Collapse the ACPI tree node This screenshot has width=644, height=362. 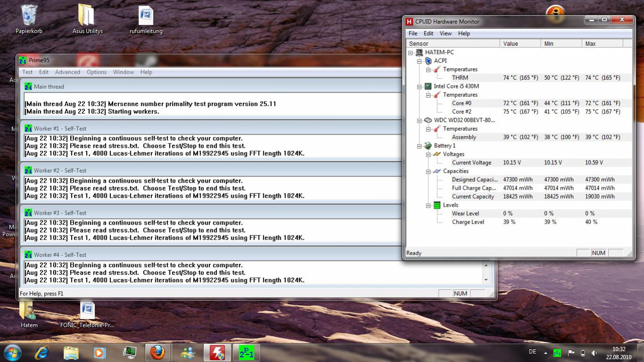click(419, 61)
